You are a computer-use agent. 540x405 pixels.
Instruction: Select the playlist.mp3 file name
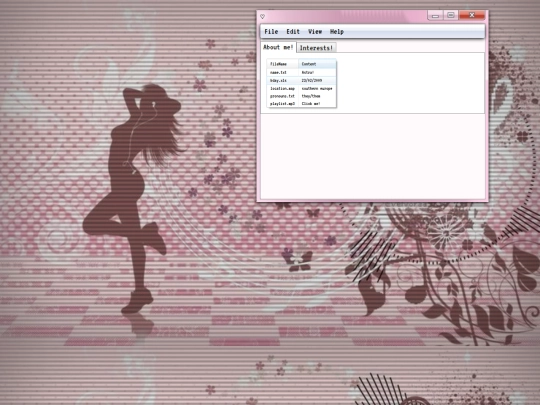tap(282, 104)
